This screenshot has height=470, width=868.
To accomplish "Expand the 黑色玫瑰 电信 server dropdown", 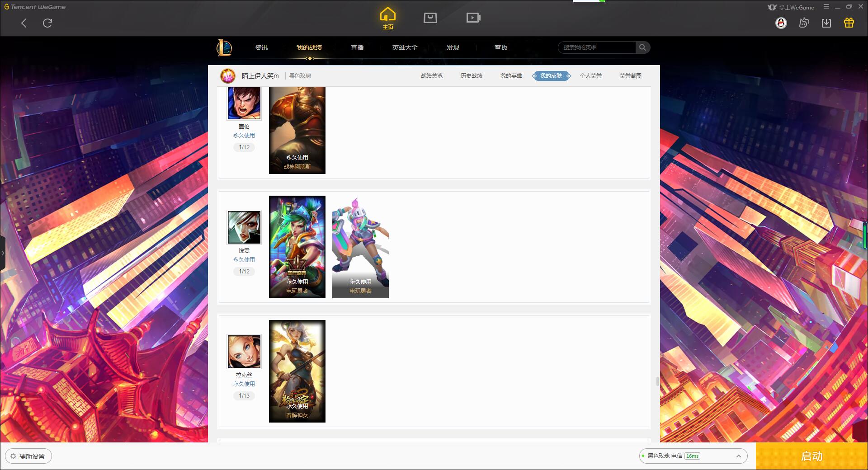I will [693, 456].
